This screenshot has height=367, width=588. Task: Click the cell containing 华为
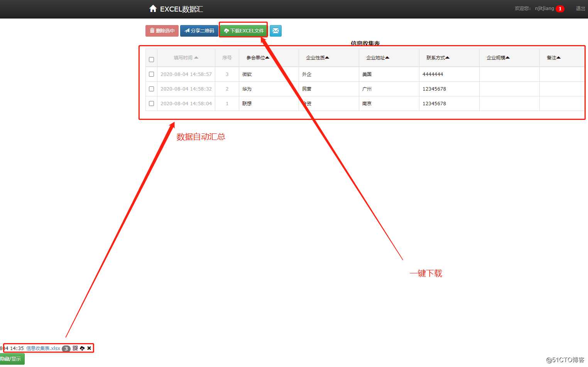pos(269,89)
